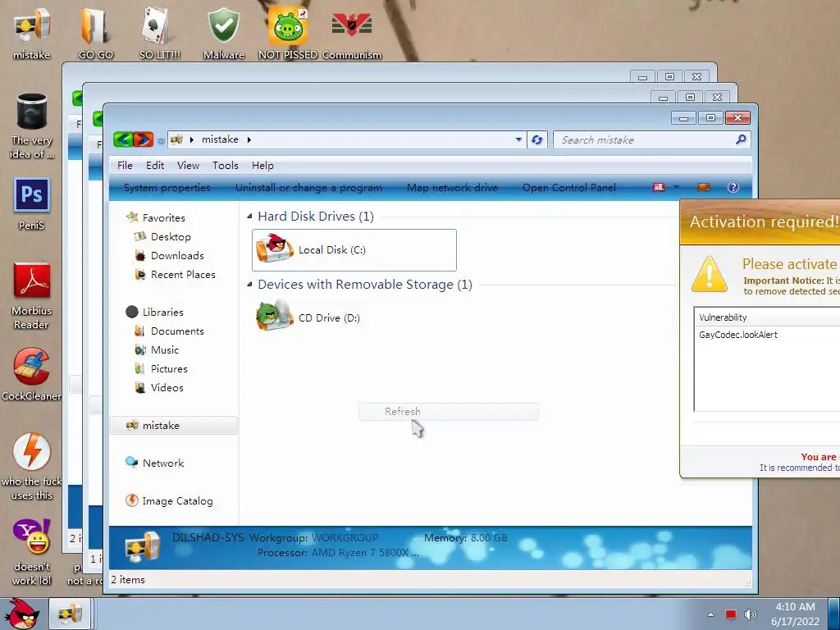The image size is (840, 630).
Task: Click the magnifier icon in search box
Action: coord(741,139)
